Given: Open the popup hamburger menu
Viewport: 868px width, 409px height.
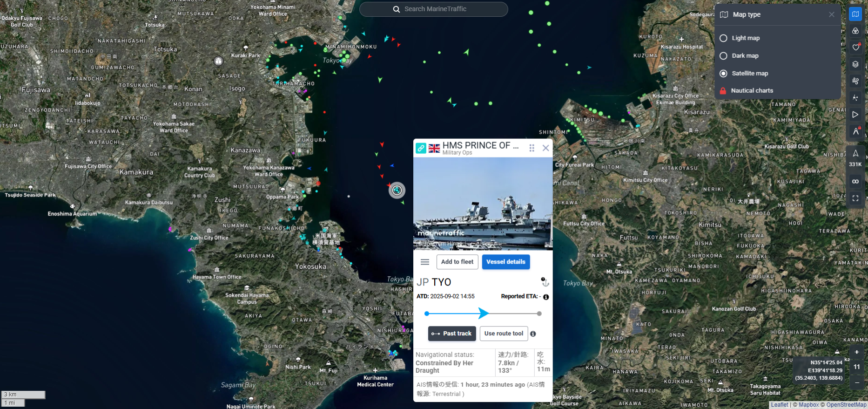Looking at the screenshot, I should 425,262.
